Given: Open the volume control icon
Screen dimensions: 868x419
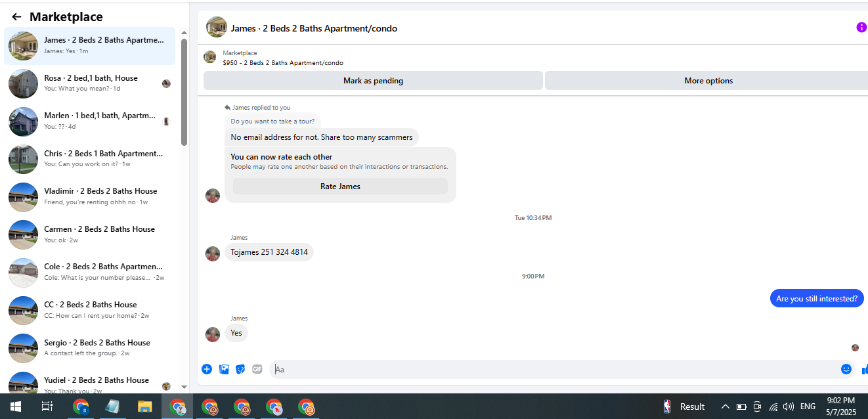Looking at the screenshot, I should (789, 407).
